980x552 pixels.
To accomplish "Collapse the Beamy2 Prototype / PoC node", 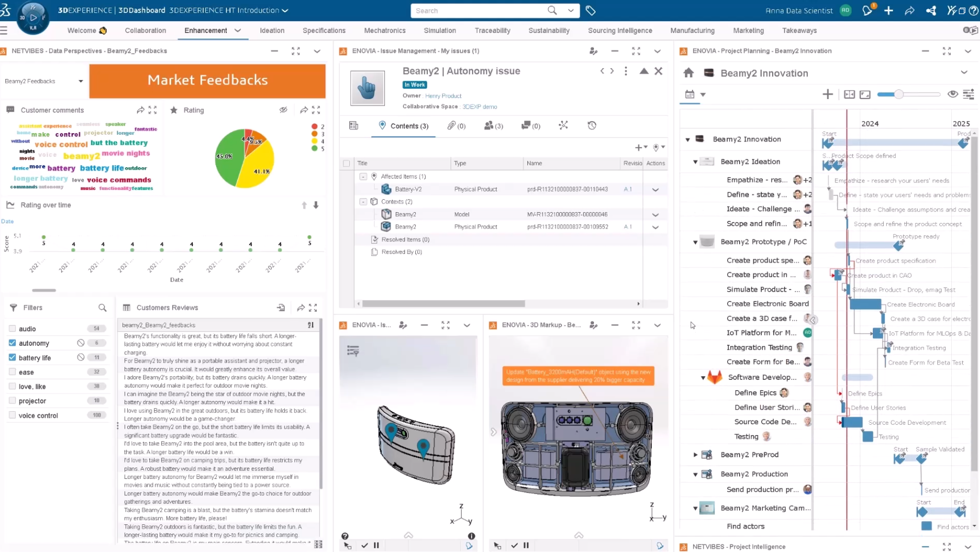I will [x=695, y=242].
